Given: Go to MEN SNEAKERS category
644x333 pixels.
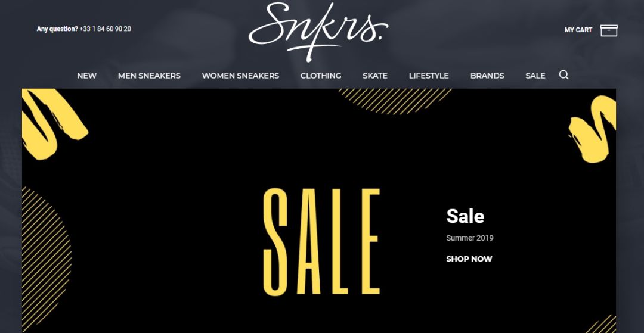Looking at the screenshot, I should (149, 76).
